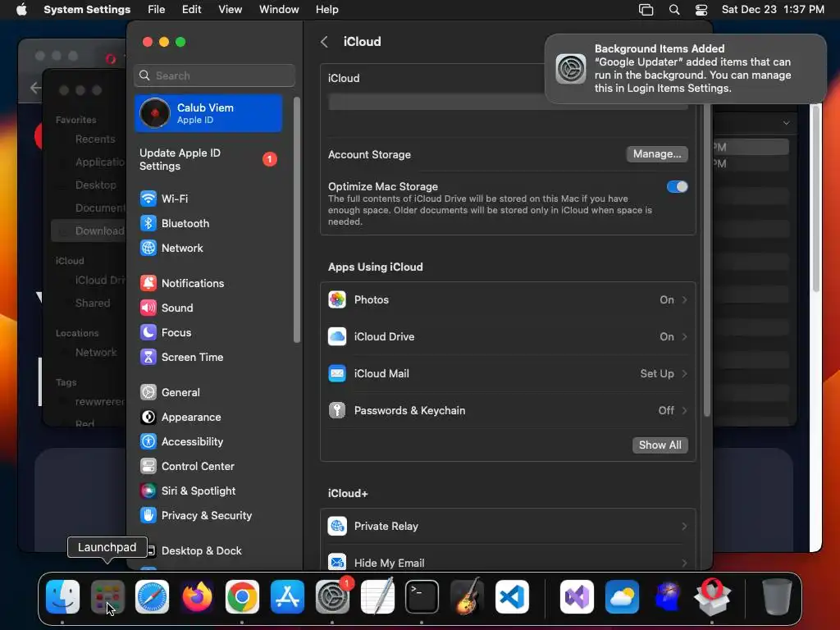Open the cloud weather app in Dock
Image resolution: width=840 pixels, height=630 pixels.
tap(622, 596)
